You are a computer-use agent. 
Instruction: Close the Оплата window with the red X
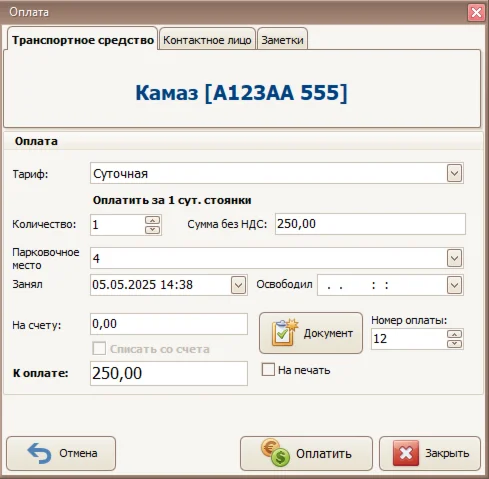pos(476,13)
